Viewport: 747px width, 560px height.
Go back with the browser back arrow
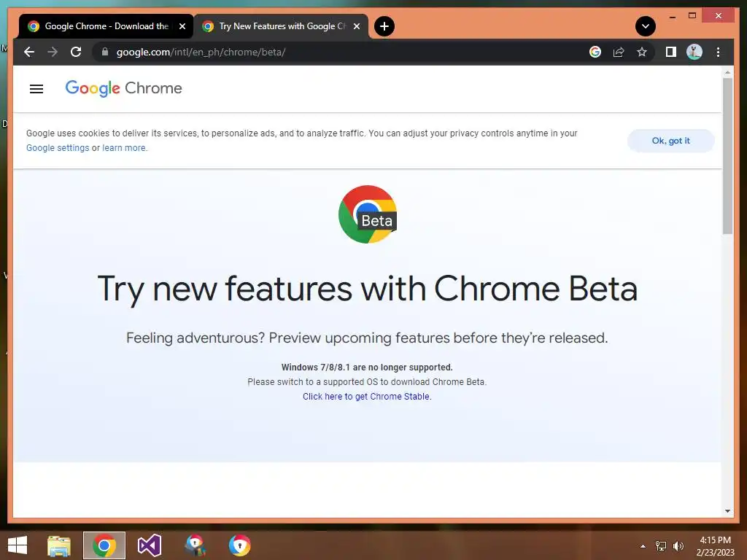pos(29,52)
